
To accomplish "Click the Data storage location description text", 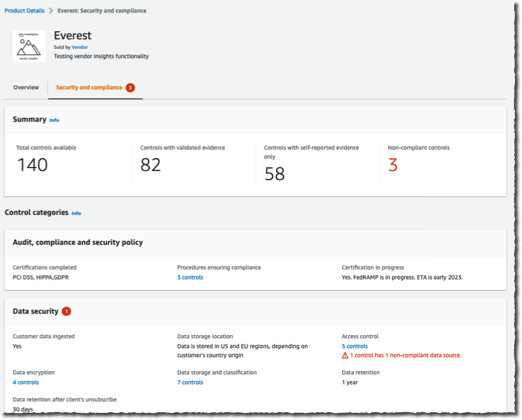I will [242, 351].
